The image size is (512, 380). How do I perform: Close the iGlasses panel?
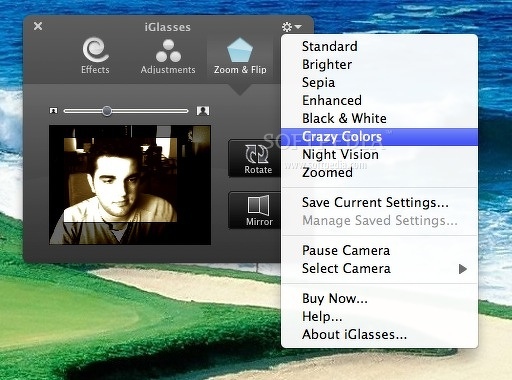coord(38,26)
